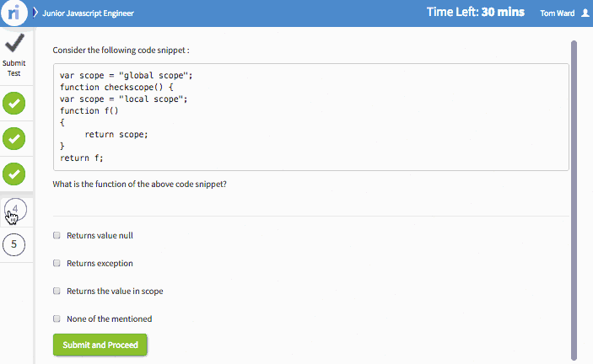Click the ri logo icon
The height and width of the screenshot is (364, 593).
[x=14, y=13]
